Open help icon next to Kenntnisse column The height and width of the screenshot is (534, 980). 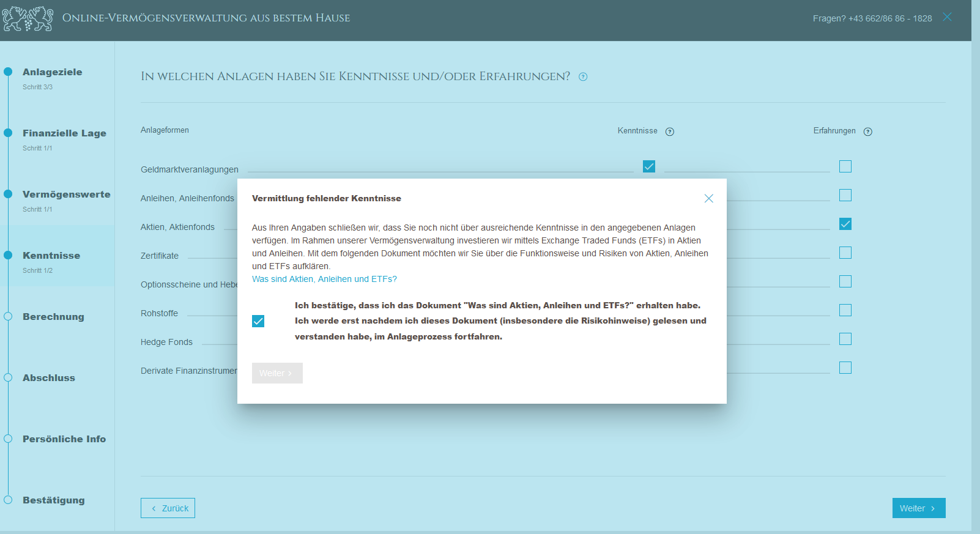[670, 132]
